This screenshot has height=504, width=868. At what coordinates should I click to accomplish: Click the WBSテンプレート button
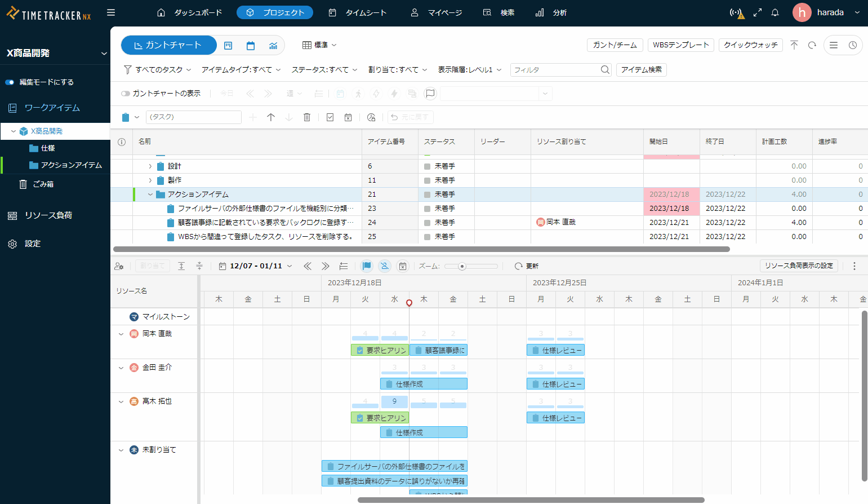point(680,45)
